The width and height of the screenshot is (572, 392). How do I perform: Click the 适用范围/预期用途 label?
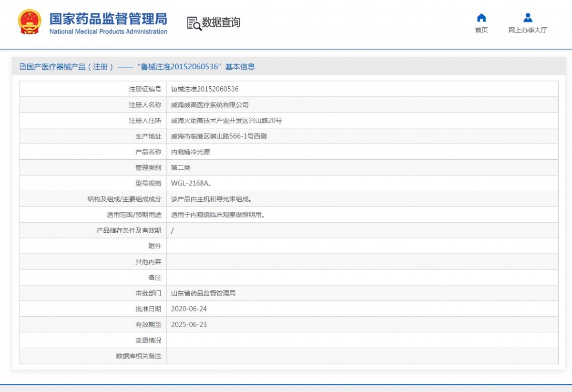134,215
